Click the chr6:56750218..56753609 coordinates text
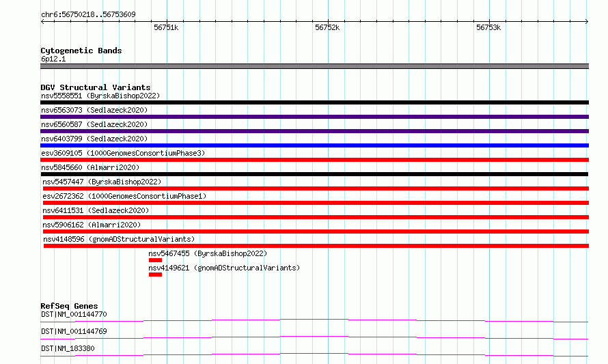This screenshot has height=364, width=608. 88,15
